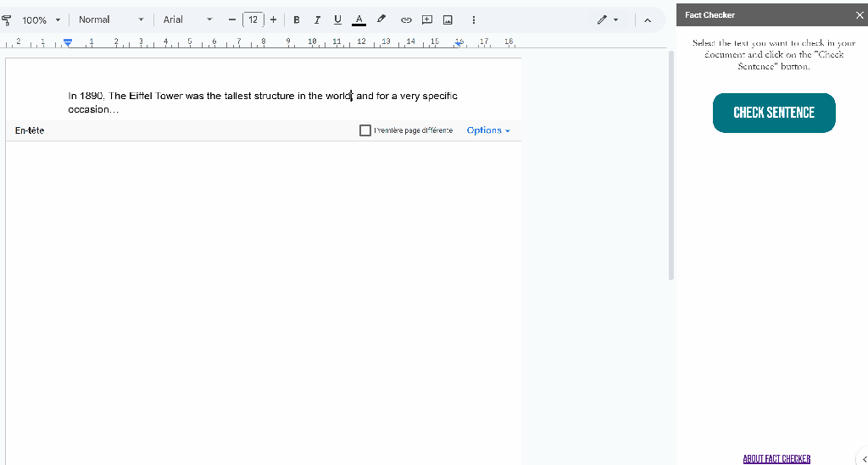Add a comment using the toolbar icon
The width and height of the screenshot is (868, 465).
pos(426,19)
